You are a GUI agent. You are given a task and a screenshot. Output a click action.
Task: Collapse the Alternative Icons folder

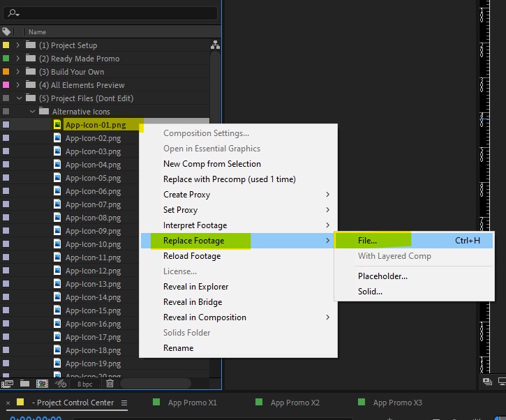[x=31, y=112]
